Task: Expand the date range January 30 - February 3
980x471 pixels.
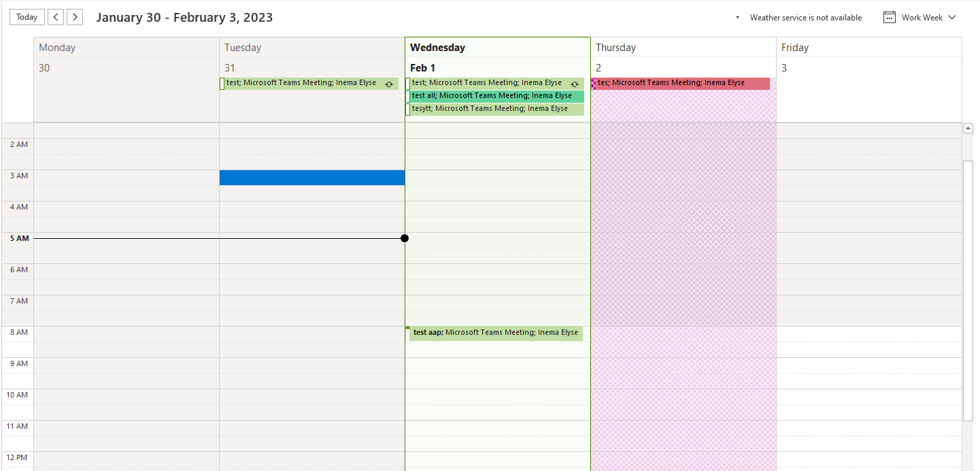Action: click(184, 17)
